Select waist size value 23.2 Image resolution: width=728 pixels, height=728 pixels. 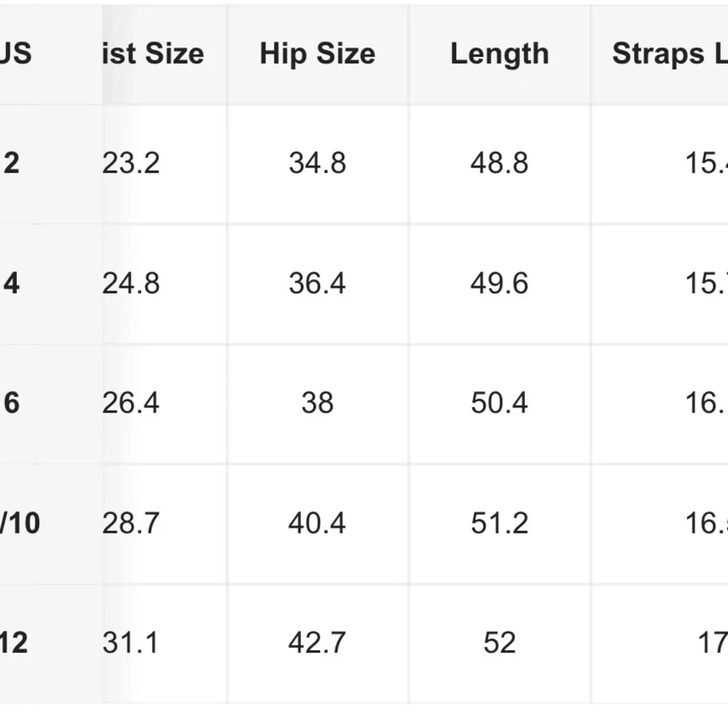click(131, 163)
